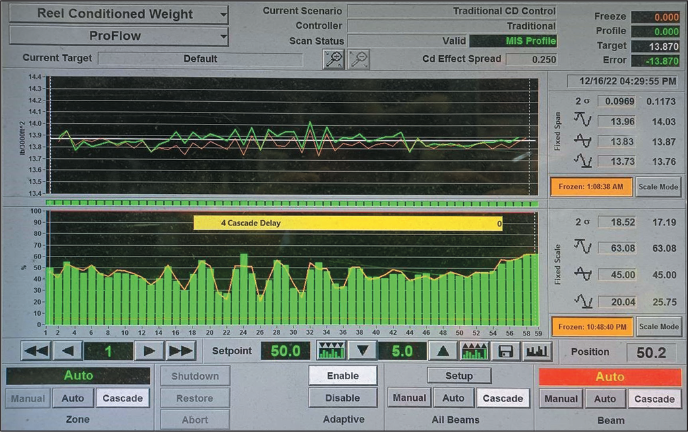688x432 pixels.
Task: Select Auto mode for Zone
Action: pos(73,398)
